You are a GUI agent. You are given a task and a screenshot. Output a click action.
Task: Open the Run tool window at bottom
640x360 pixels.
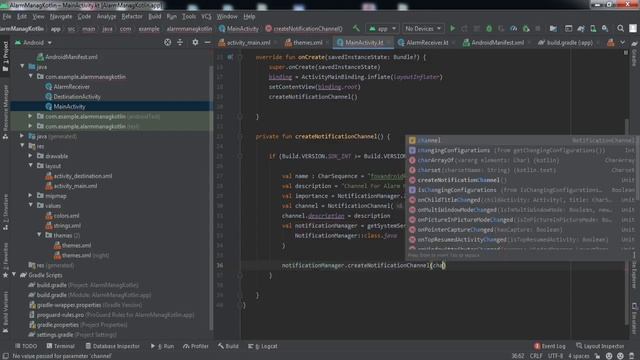coord(162,346)
